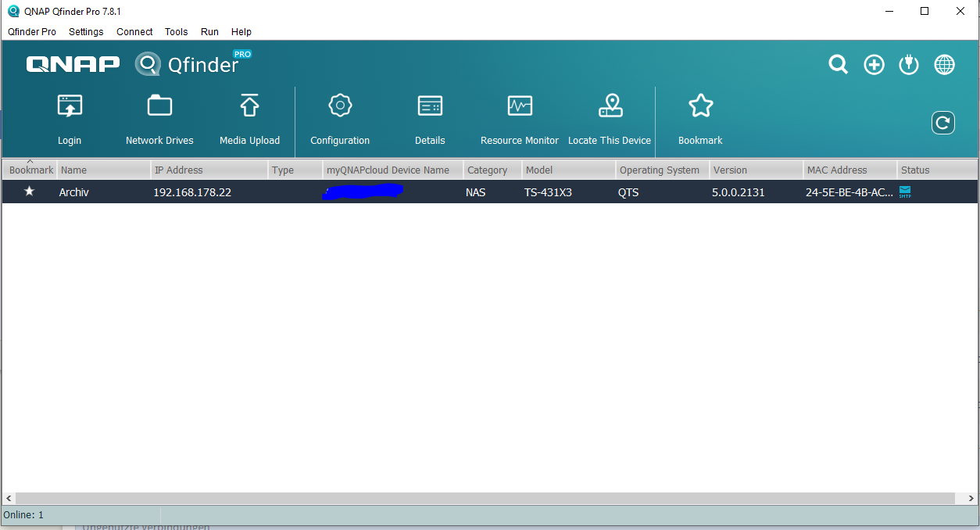Image resolution: width=980 pixels, height=530 pixels.
Task: Sort by Bookmark column header
Action: tap(30, 170)
